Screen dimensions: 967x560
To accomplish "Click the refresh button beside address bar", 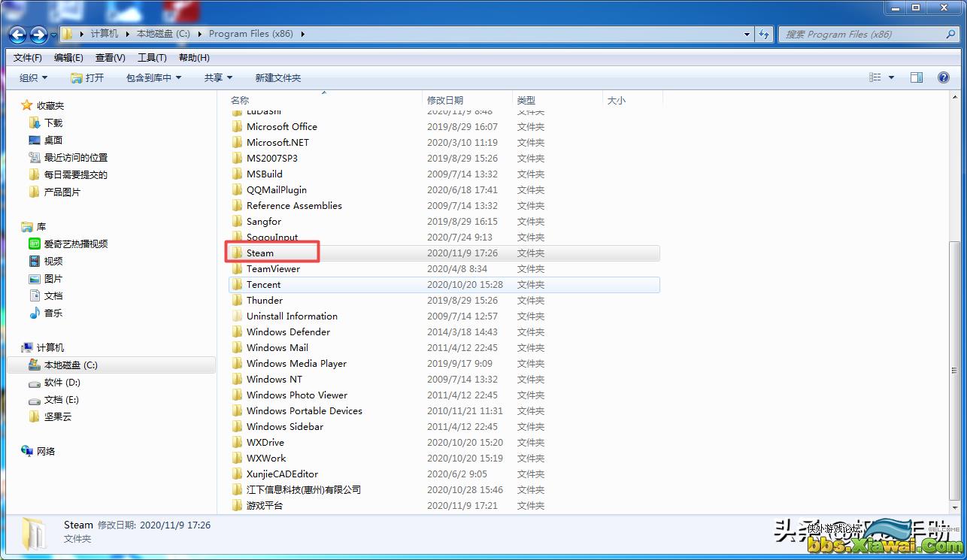I will click(x=764, y=34).
